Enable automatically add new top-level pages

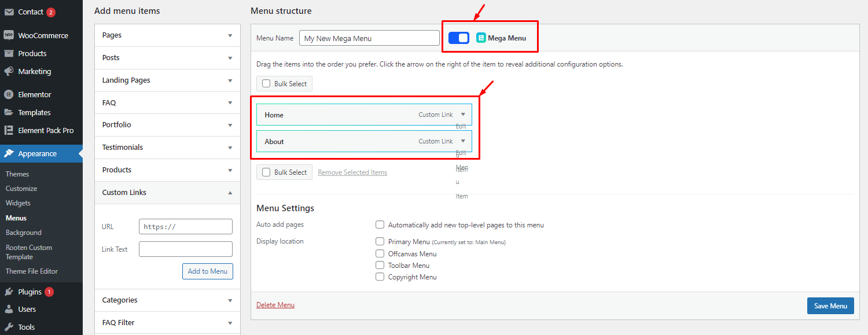pyautogui.click(x=380, y=224)
